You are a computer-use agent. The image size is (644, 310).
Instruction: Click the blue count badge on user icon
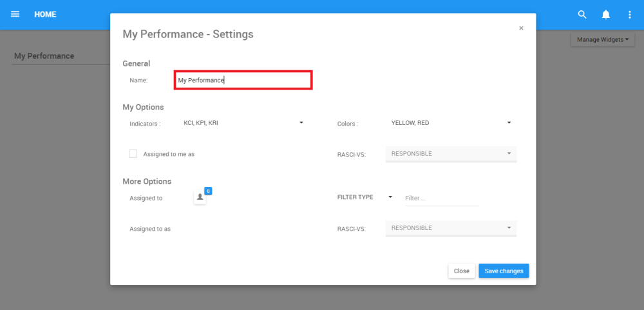[x=208, y=191]
